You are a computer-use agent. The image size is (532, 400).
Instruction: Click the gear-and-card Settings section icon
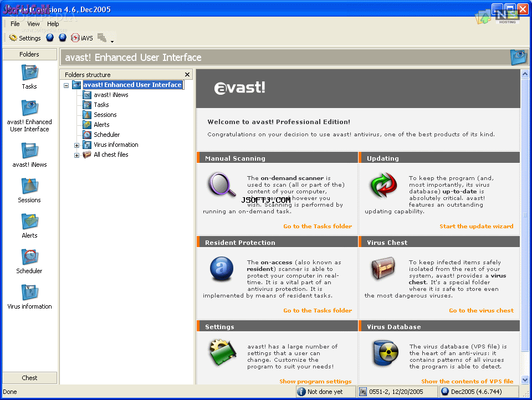[222, 352]
